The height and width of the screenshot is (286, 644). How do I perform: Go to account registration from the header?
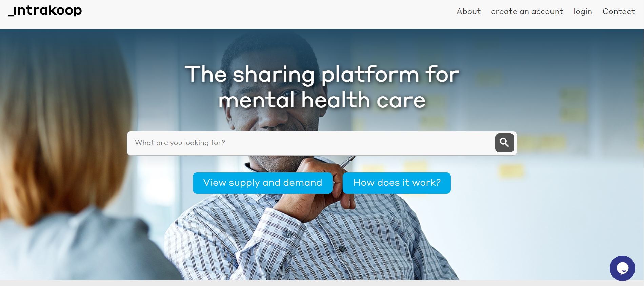527,11
